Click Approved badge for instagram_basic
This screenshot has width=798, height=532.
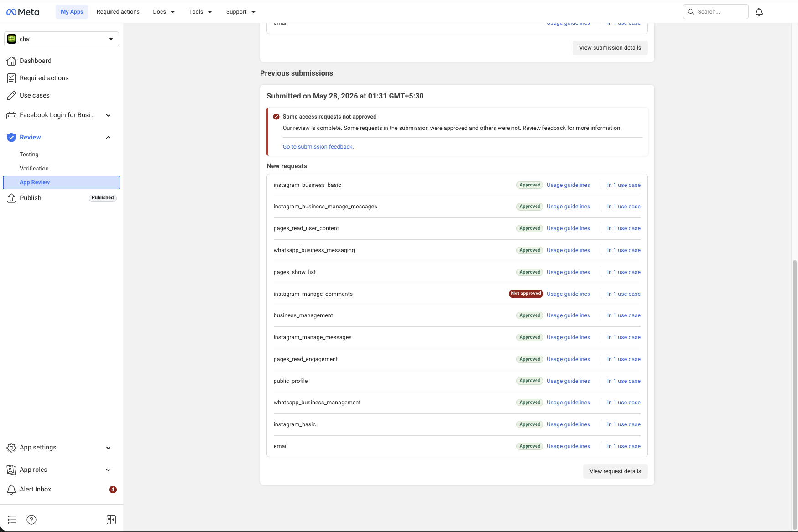530,424
